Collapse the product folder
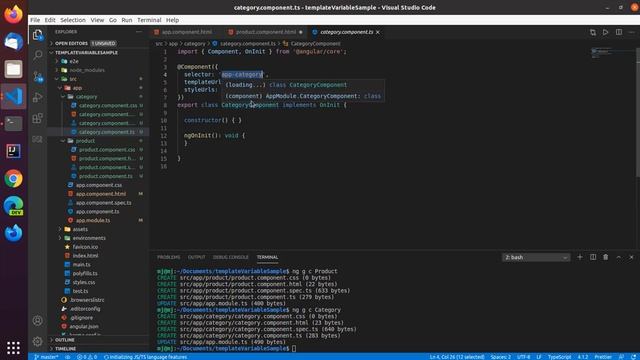 (x=85, y=141)
